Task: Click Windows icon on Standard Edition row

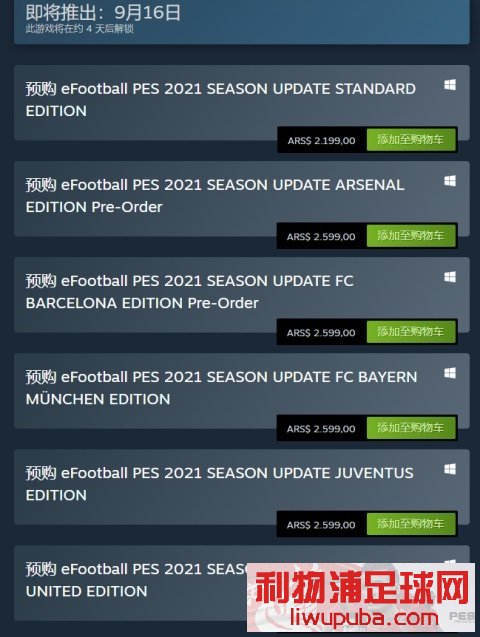Action: coord(450,85)
